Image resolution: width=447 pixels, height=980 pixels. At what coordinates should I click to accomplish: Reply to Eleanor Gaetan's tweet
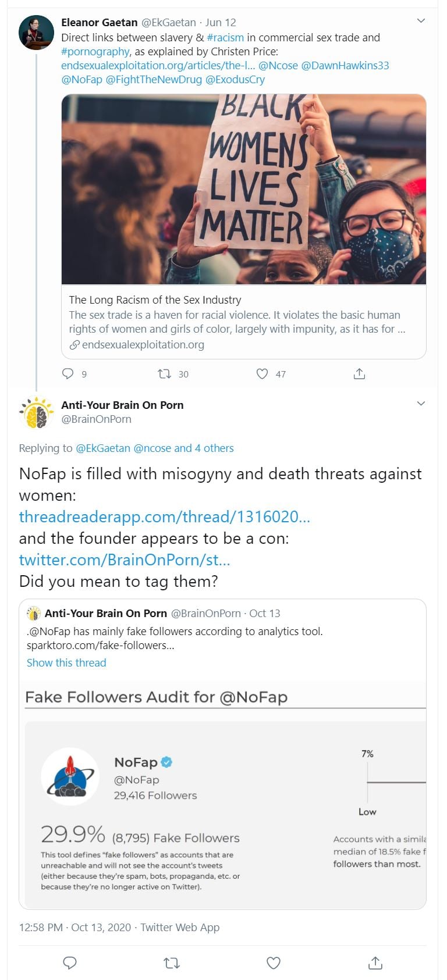pyautogui.click(x=68, y=374)
